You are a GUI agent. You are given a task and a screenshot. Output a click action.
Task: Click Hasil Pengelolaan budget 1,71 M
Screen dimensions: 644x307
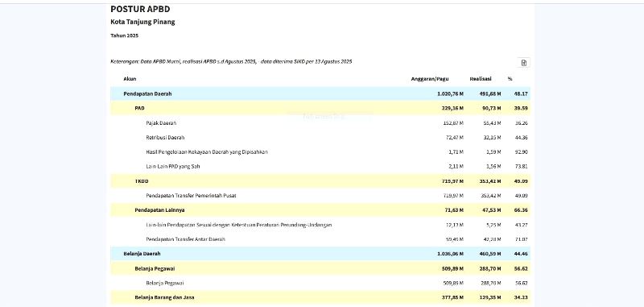456,152
